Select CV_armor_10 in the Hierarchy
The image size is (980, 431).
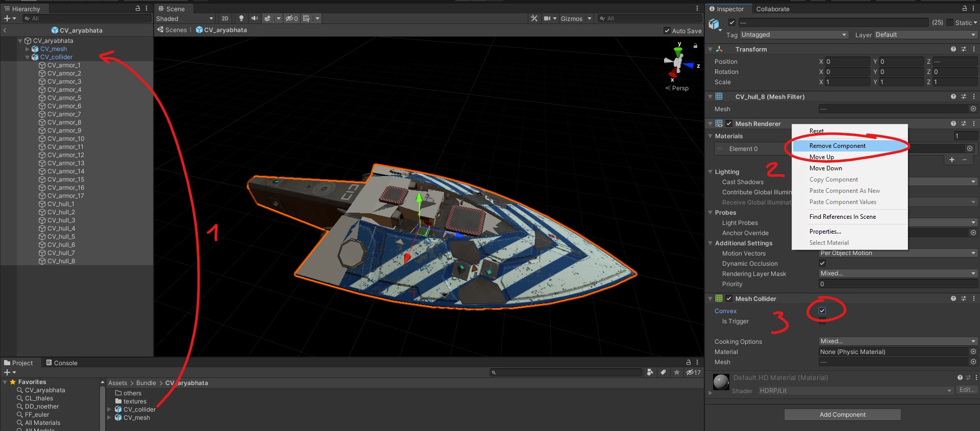click(x=66, y=139)
